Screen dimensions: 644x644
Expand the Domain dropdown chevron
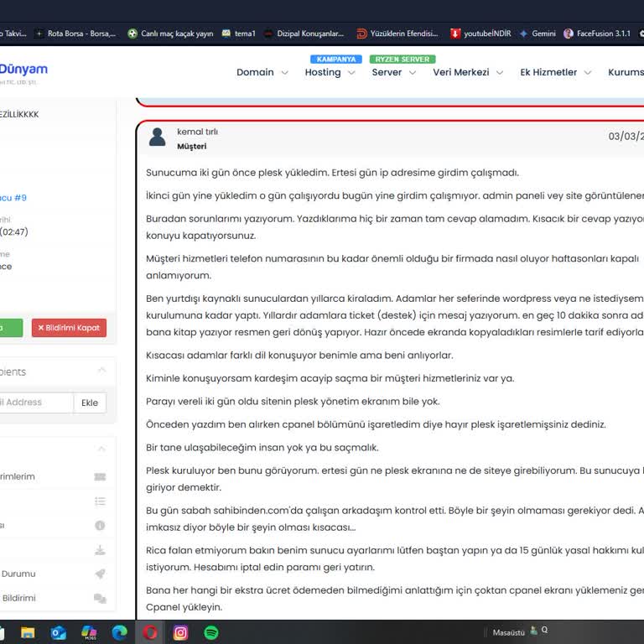point(284,73)
